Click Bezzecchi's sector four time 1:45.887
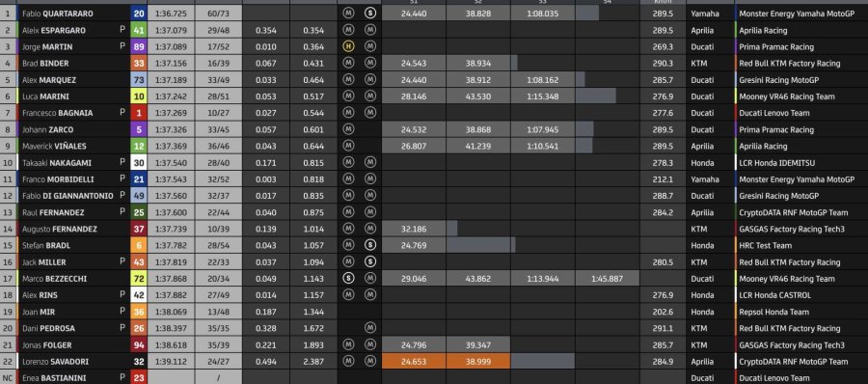This screenshot has height=384, width=868. click(608, 279)
